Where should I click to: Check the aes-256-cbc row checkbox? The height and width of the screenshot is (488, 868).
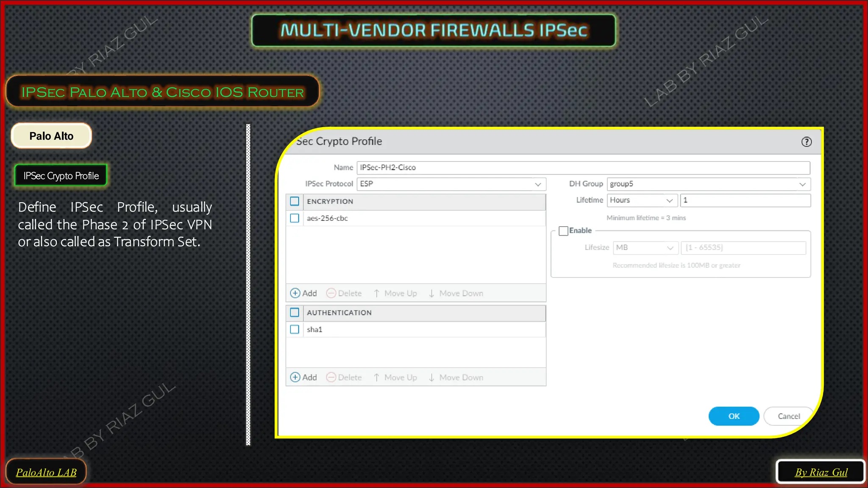pyautogui.click(x=295, y=218)
